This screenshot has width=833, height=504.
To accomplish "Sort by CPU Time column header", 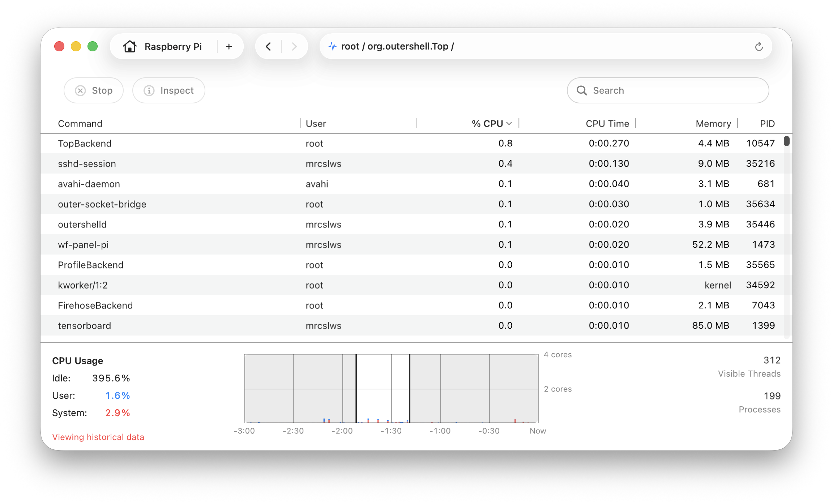I will pyautogui.click(x=607, y=124).
